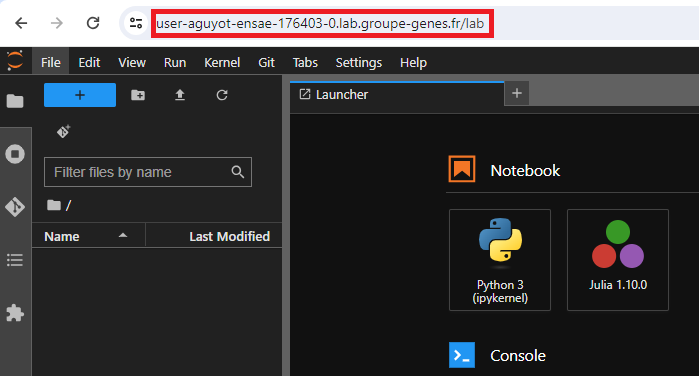
Task: Go back with the browser back arrow
Action: pyautogui.click(x=21, y=23)
